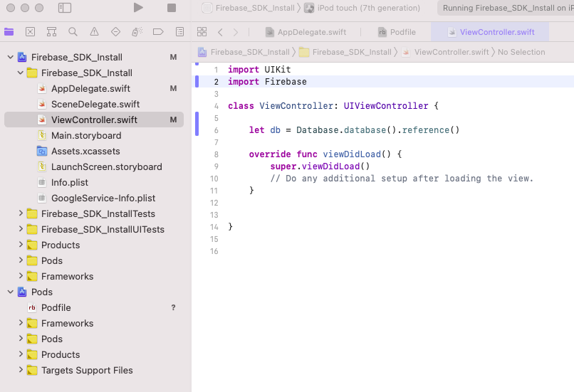The image size is (574, 392).
Task: Go back in editor history
Action: 220,32
